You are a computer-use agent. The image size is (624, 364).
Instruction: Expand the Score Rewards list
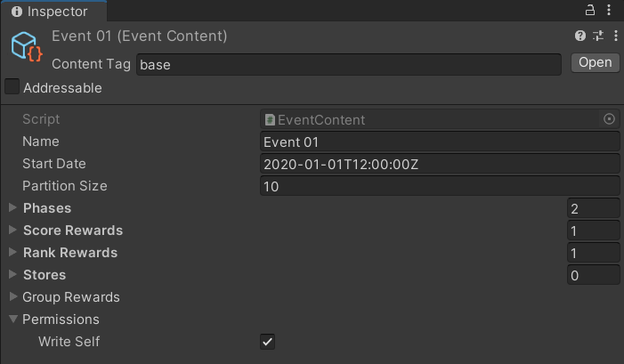coord(13,231)
